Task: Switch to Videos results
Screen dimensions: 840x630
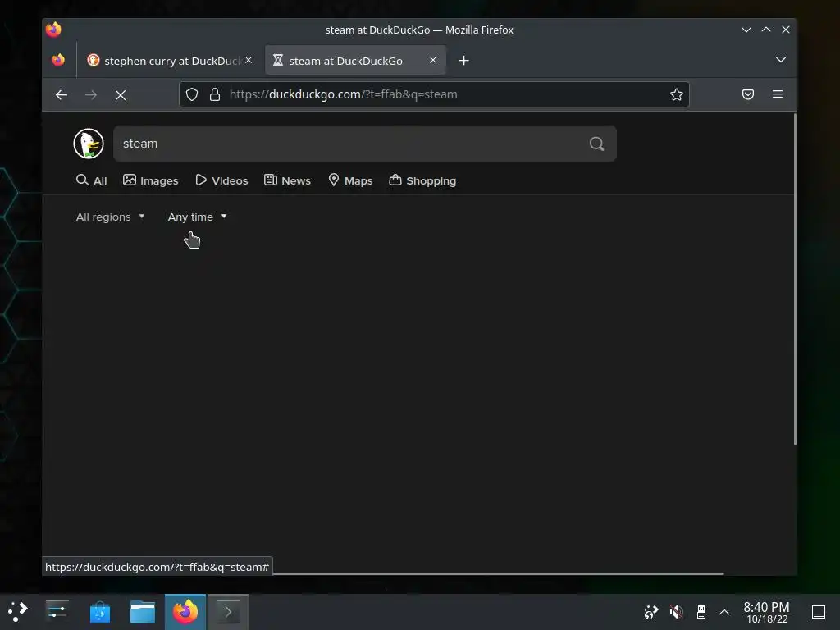Action: tap(221, 180)
